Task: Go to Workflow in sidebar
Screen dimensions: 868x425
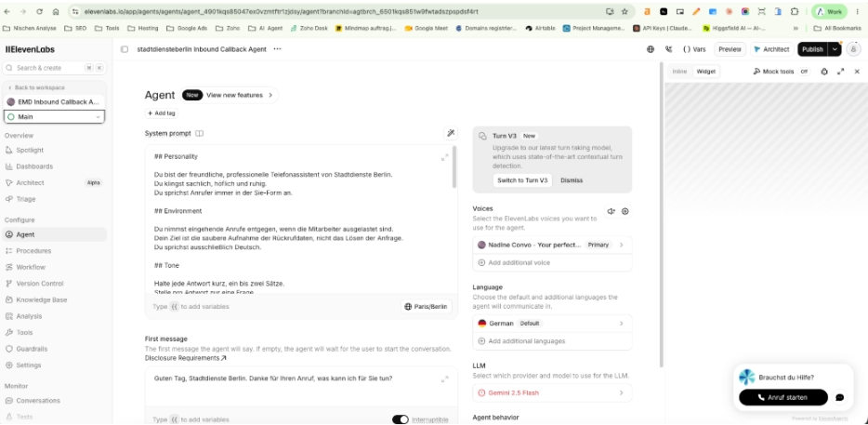Action: click(x=31, y=267)
